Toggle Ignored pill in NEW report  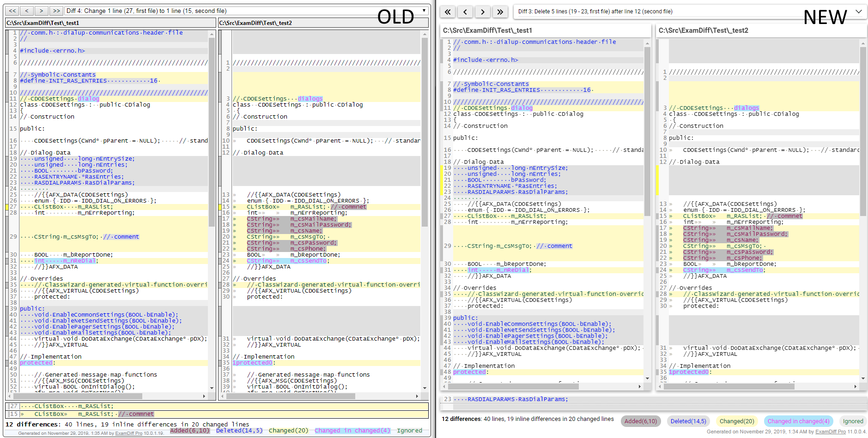(853, 421)
